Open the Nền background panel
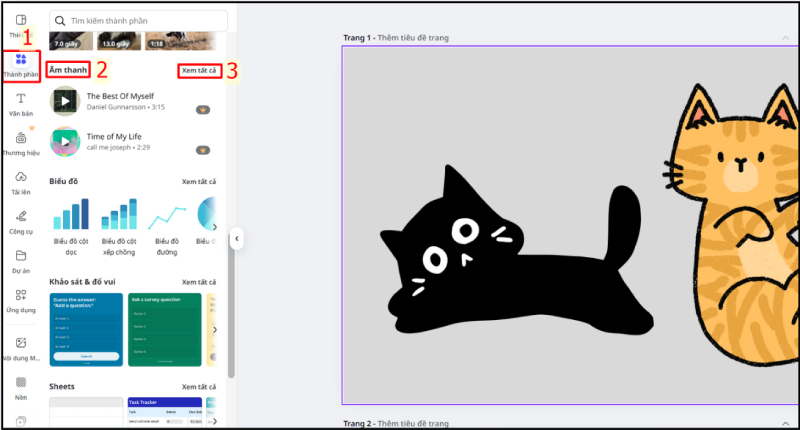 point(21,386)
